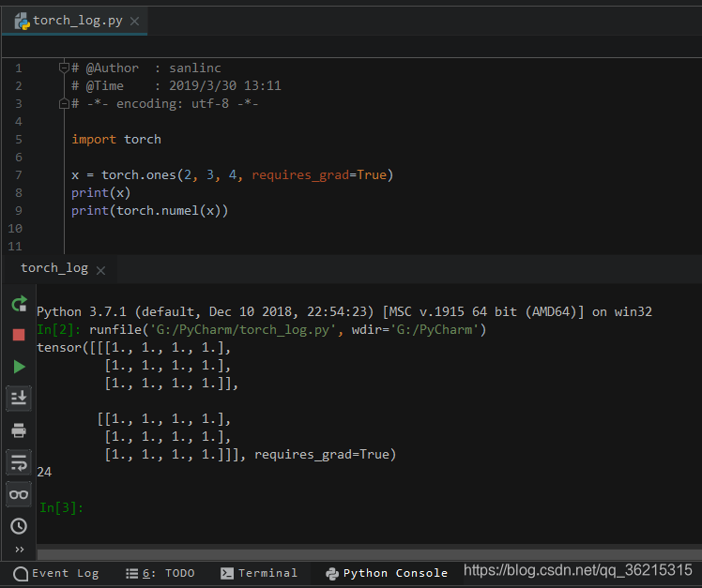Click the 'import' keyword on line 5
This screenshot has height=588, width=702.
pos(94,139)
